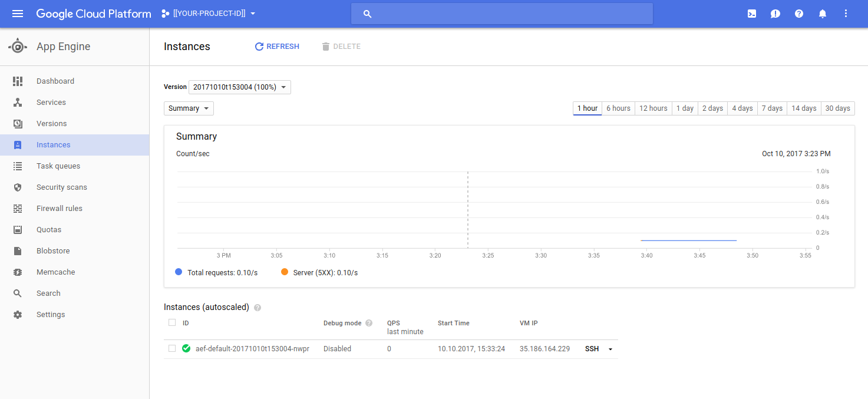Viewport: 868px width, 399px height.
Task: Open the three-dot utilities menu
Action: [x=846, y=14]
